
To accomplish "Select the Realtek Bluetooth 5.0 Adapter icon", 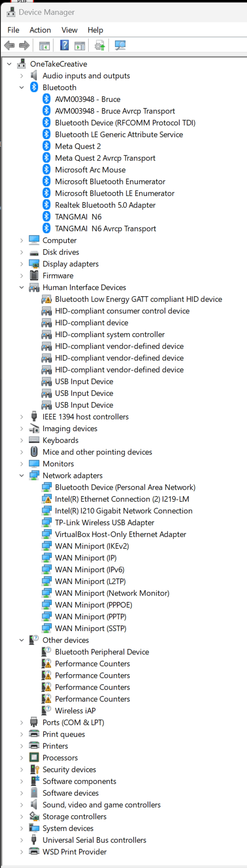I will (47, 205).
